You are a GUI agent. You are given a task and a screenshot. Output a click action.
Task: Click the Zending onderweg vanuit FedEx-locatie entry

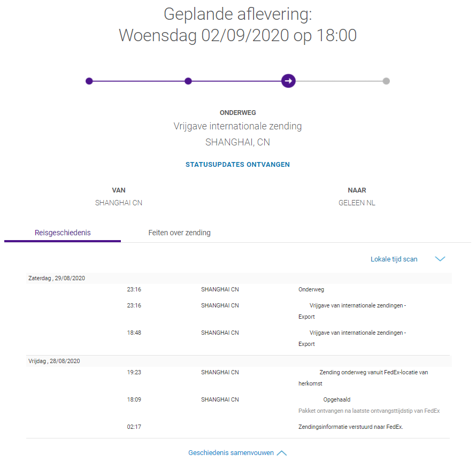(373, 372)
